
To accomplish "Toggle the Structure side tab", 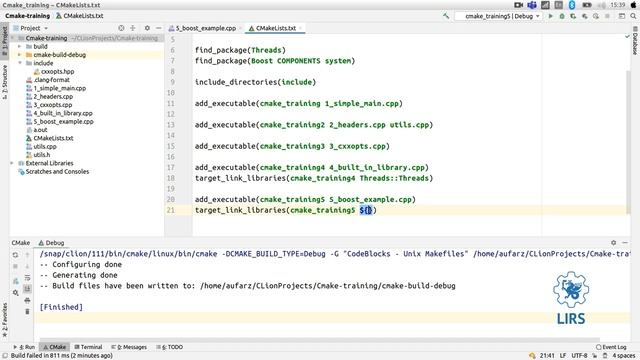I will pos(4,82).
